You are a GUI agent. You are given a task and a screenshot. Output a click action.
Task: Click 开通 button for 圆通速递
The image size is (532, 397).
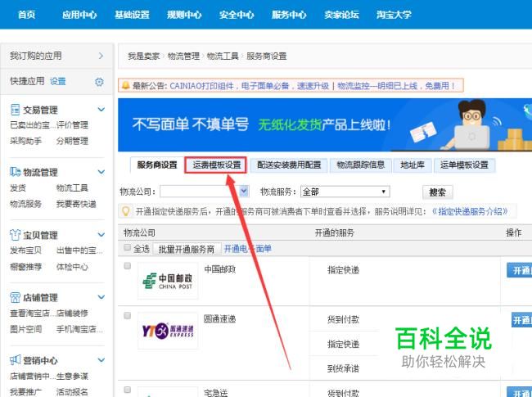522,319
